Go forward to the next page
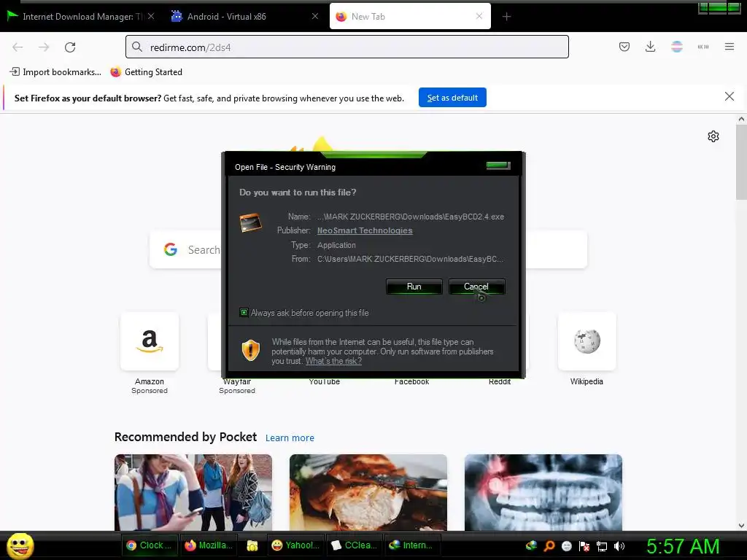Image resolution: width=747 pixels, height=560 pixels. 44,47
